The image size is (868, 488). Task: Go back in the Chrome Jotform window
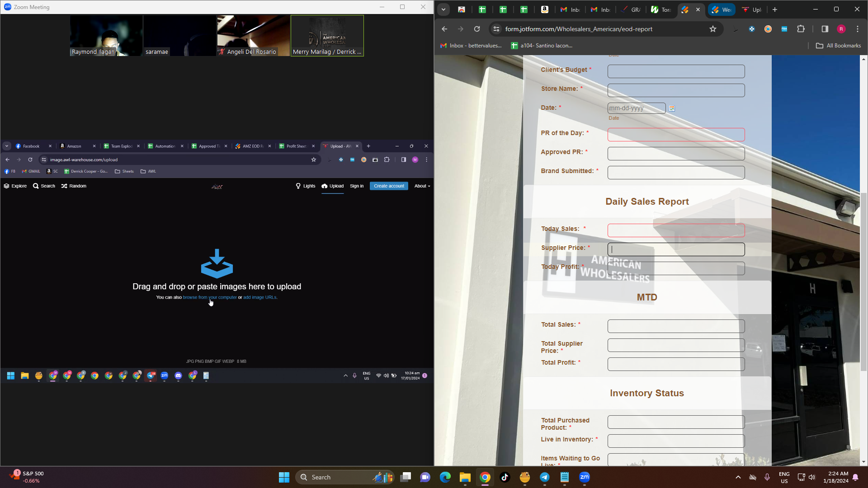coord(444,29)
